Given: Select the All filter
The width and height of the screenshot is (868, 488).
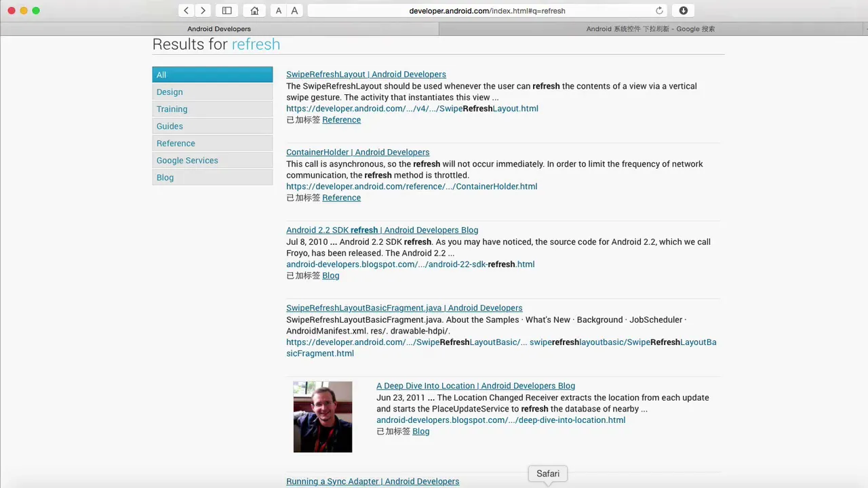Looking at the screenshot, I should (212, 75).
